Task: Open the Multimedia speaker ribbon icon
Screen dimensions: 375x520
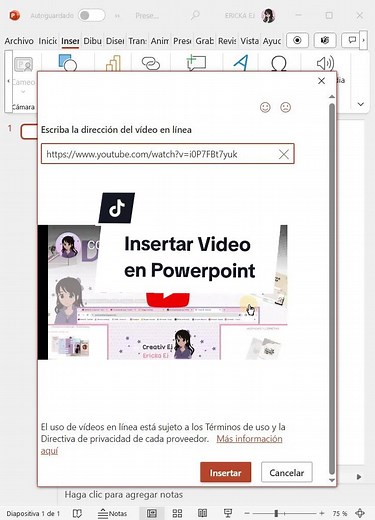Action: pos(325,63)
